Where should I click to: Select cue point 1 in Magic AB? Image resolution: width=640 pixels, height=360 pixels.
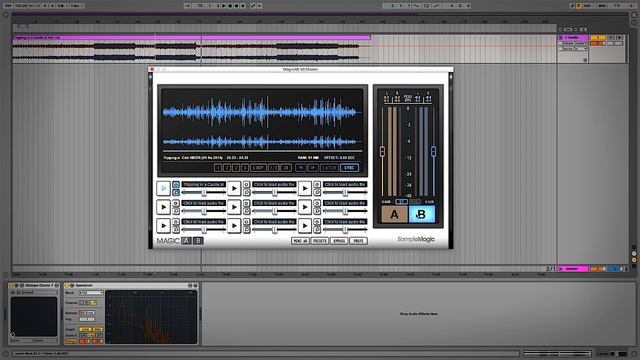(x=218, y=168)
